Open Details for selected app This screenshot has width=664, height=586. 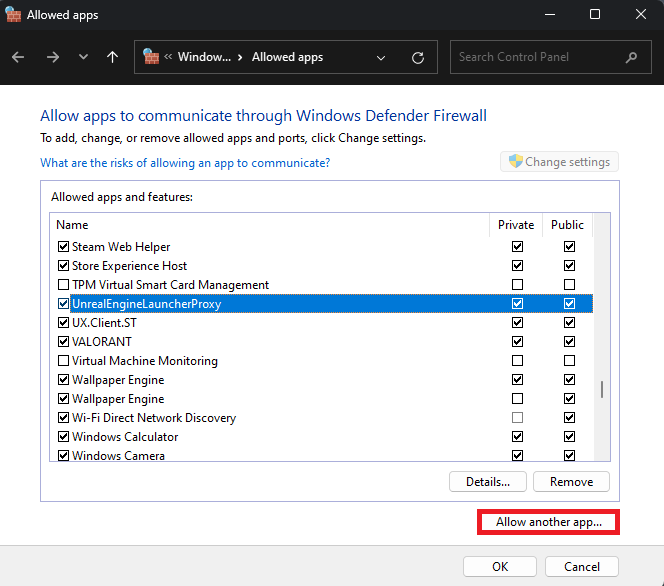(x=488, y=482)
